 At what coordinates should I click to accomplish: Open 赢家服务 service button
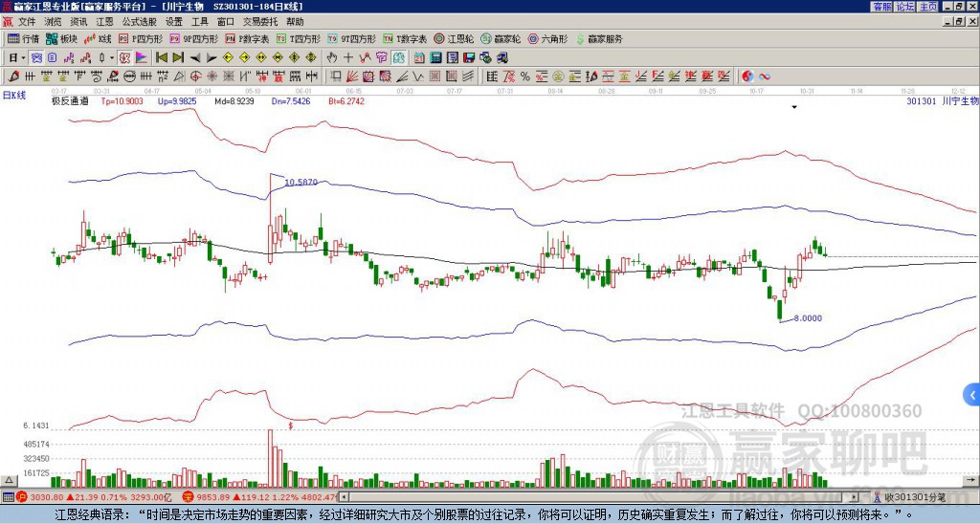[x=599, y=38]
